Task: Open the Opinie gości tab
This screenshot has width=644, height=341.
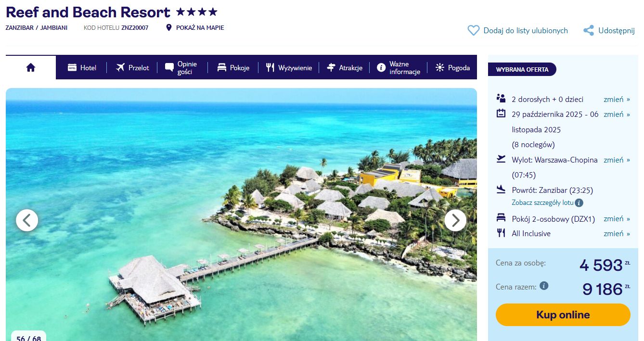Action: coord(181,68)
